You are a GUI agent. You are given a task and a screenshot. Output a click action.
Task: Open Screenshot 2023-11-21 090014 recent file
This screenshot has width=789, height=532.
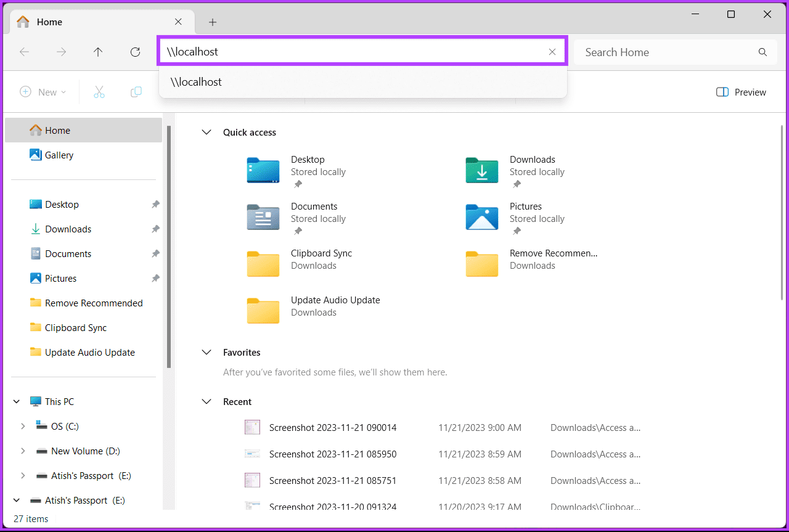332,428
